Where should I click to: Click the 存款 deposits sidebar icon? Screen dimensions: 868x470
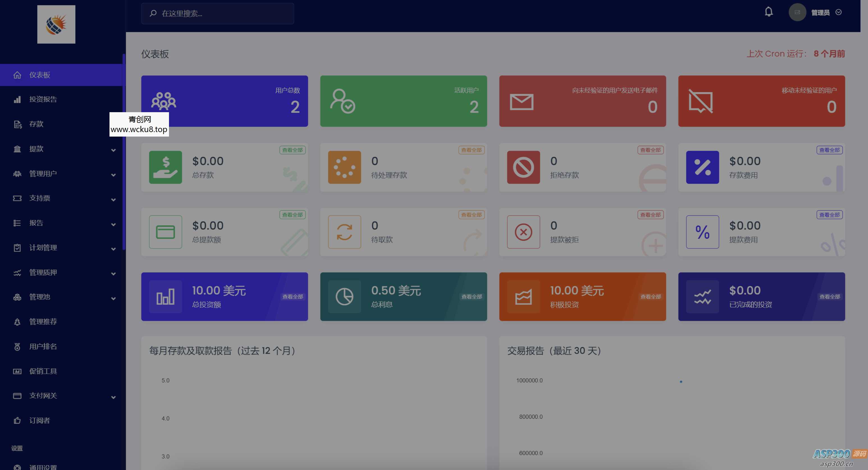[x=17, y=124]
